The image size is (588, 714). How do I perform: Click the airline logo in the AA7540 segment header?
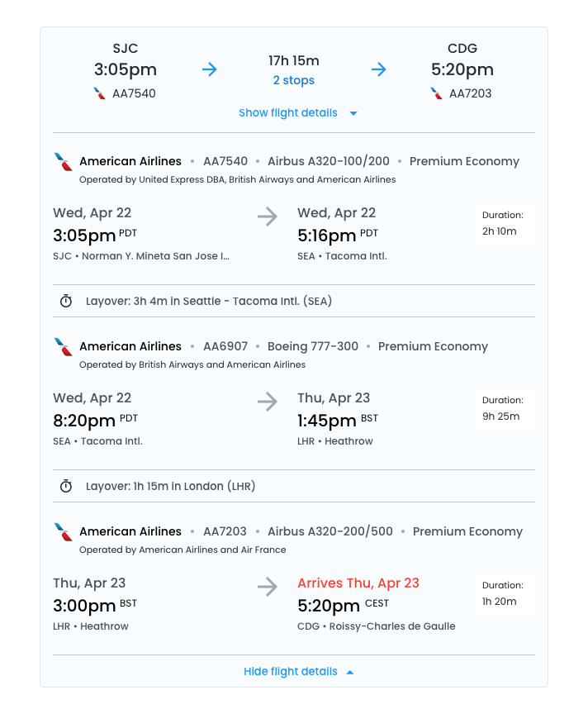click(63, 162)
